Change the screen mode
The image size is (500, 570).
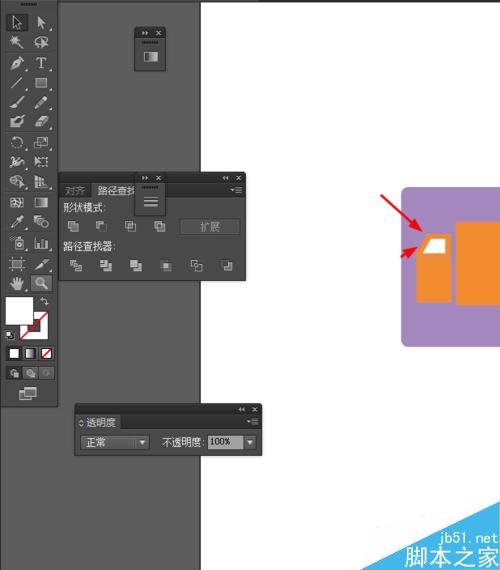(28, 393)
